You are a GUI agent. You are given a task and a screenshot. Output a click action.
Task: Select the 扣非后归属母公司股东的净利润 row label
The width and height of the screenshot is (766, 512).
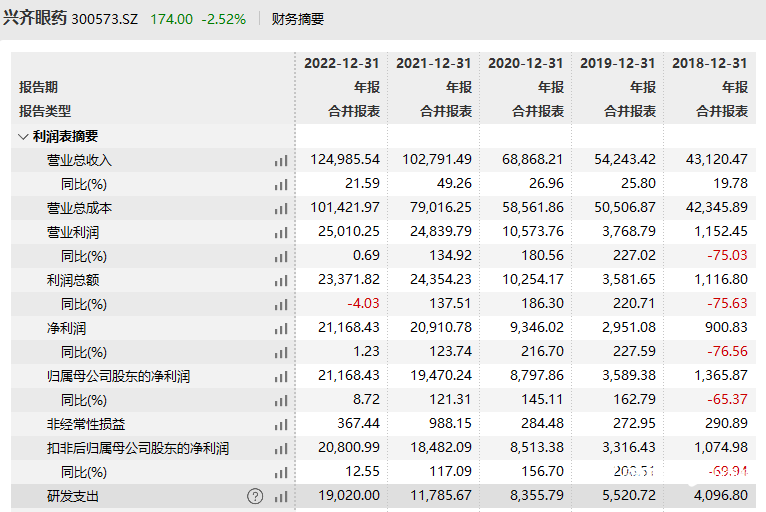(138, 448)
